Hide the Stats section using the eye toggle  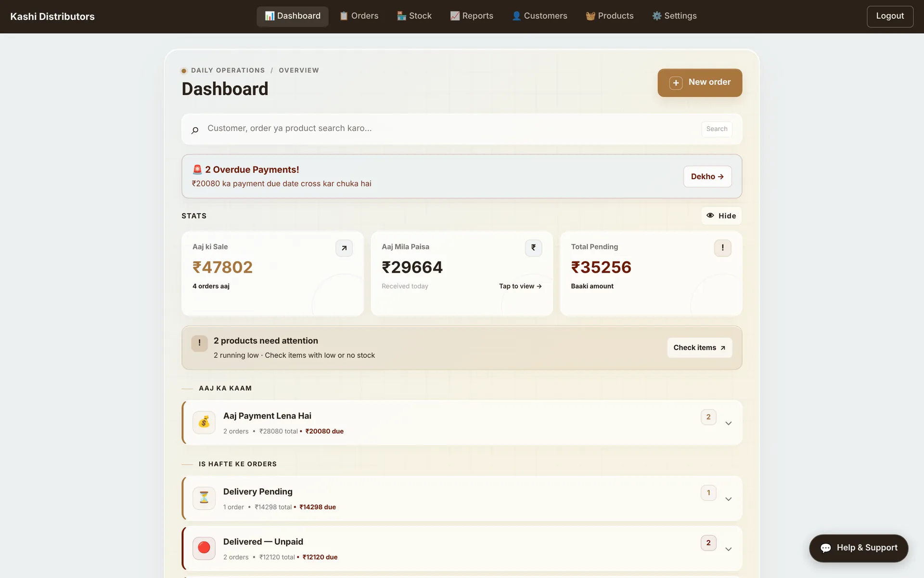(721, 216)
